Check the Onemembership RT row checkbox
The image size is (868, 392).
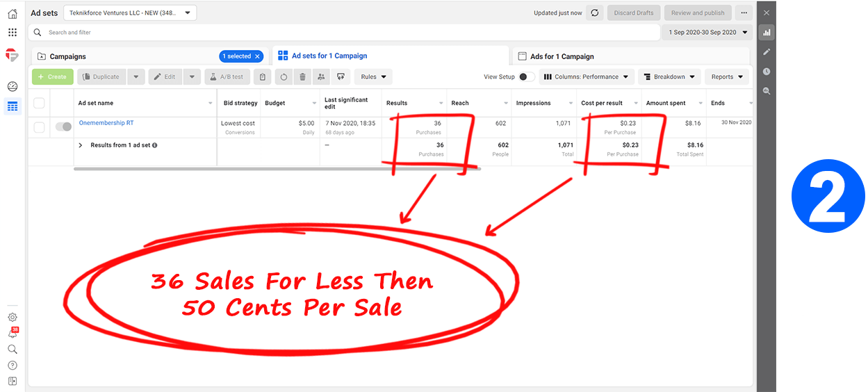(40, 127)
